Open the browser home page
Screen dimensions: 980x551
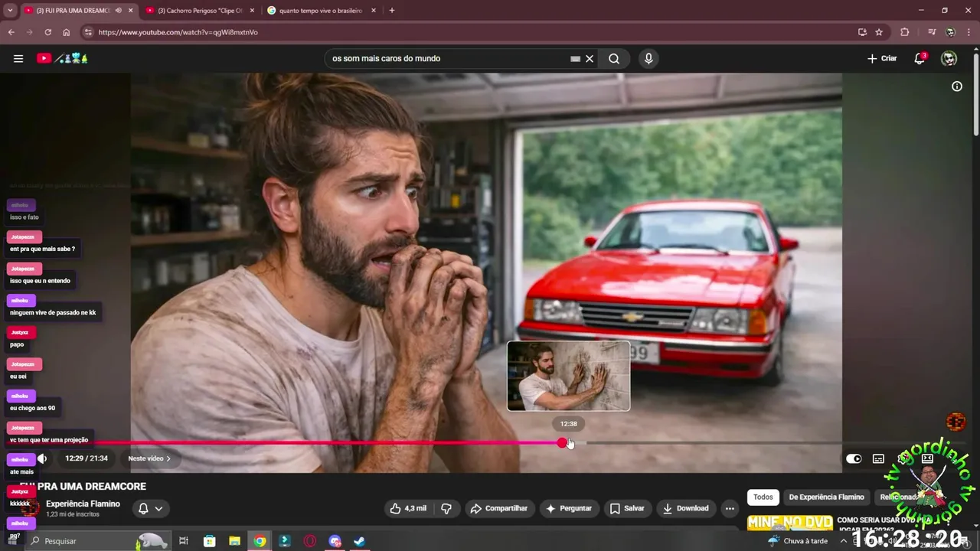[66, 32]
